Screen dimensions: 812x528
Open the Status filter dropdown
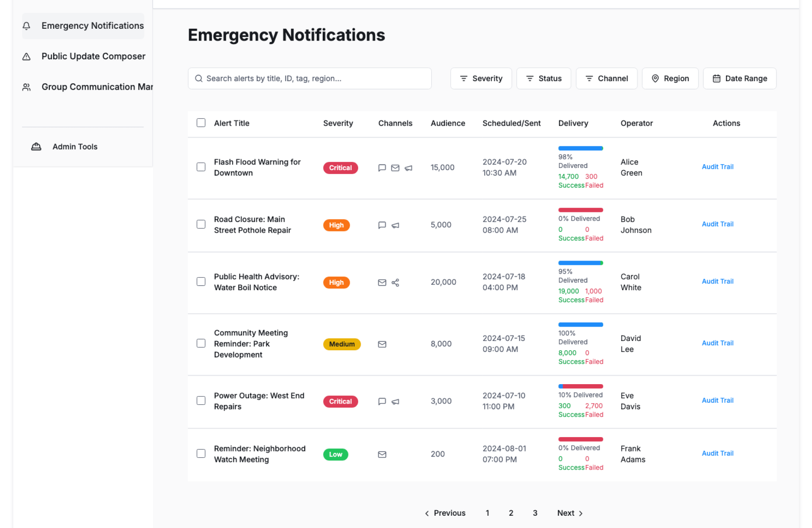[543, 78]
